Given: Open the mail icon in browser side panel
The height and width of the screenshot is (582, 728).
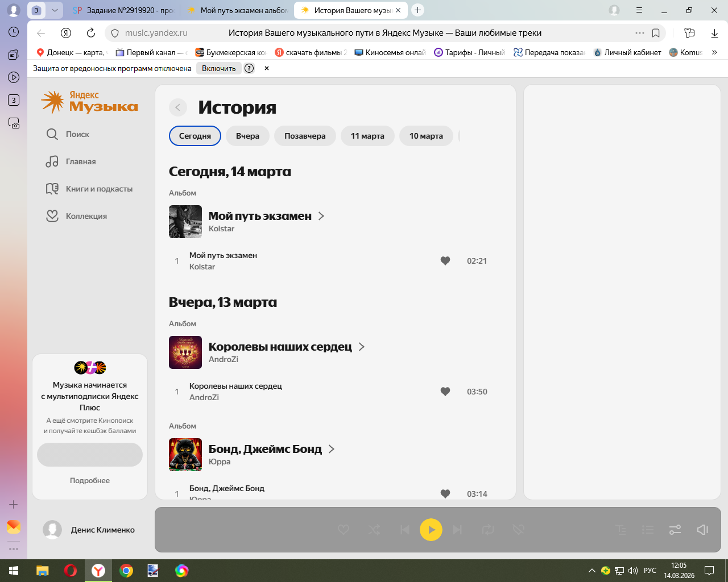Looking at the screenshot, I should coord(14,527).
